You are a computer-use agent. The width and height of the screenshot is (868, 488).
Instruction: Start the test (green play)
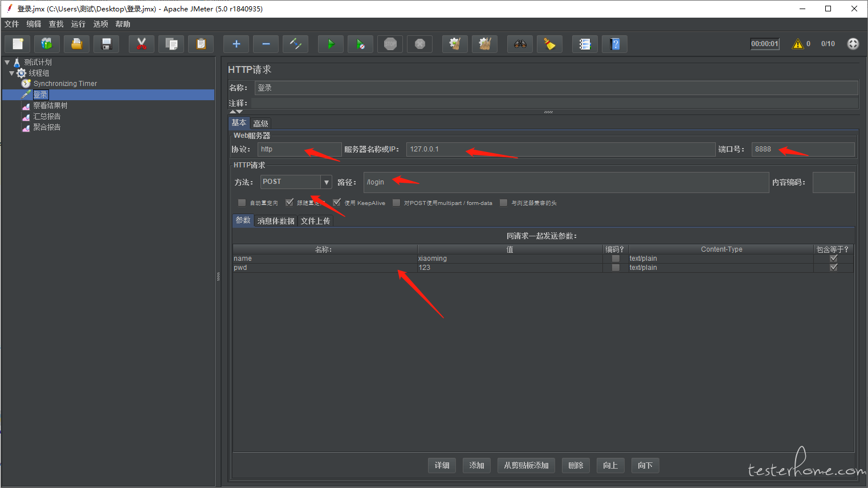(x=331, y=44)
